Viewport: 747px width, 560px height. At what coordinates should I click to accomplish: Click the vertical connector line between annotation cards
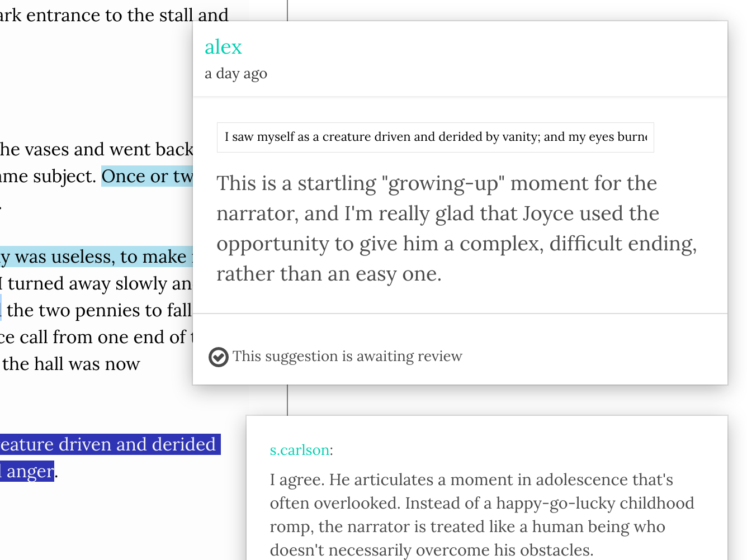tap(287, 400)
